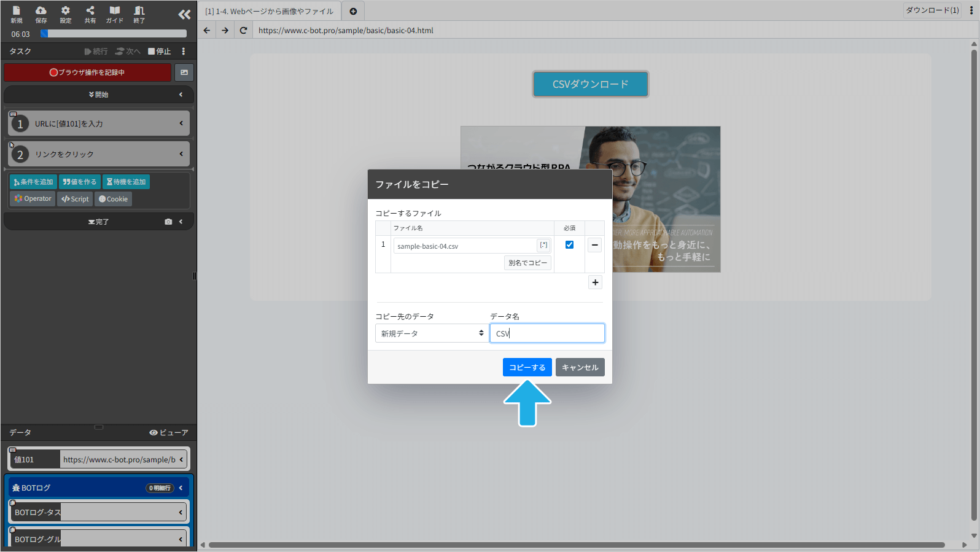This screenshot has height=552, width=980.
Task: Select the 1-4. Webページから画像やファイル tab
Action: click(x=269, y=11)
